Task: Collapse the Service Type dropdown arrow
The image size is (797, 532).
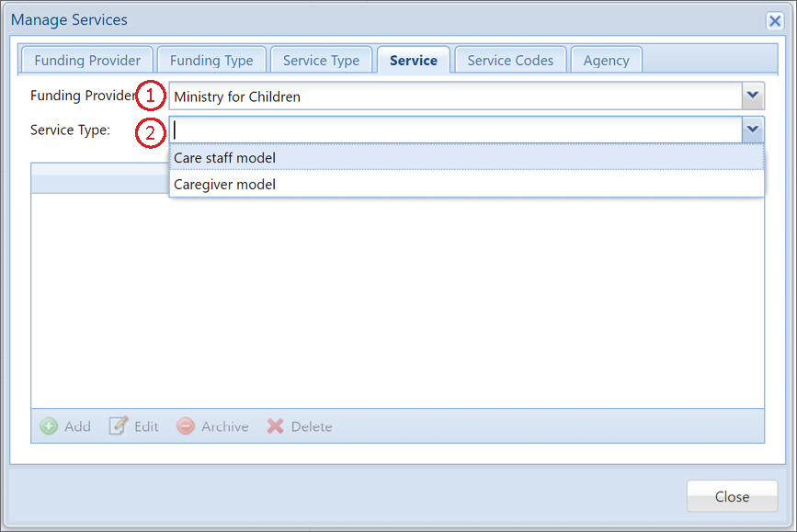Action: point(753,130)
